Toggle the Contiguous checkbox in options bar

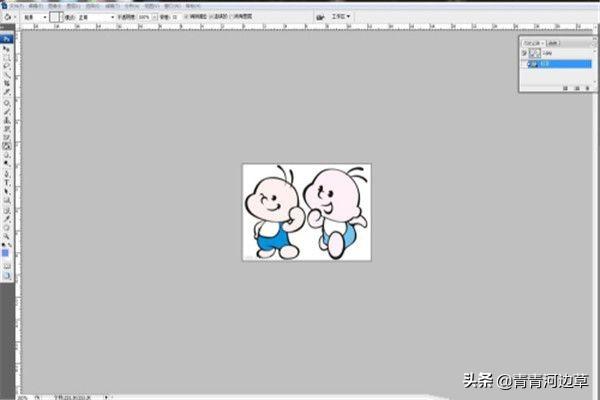pos(211,17)
